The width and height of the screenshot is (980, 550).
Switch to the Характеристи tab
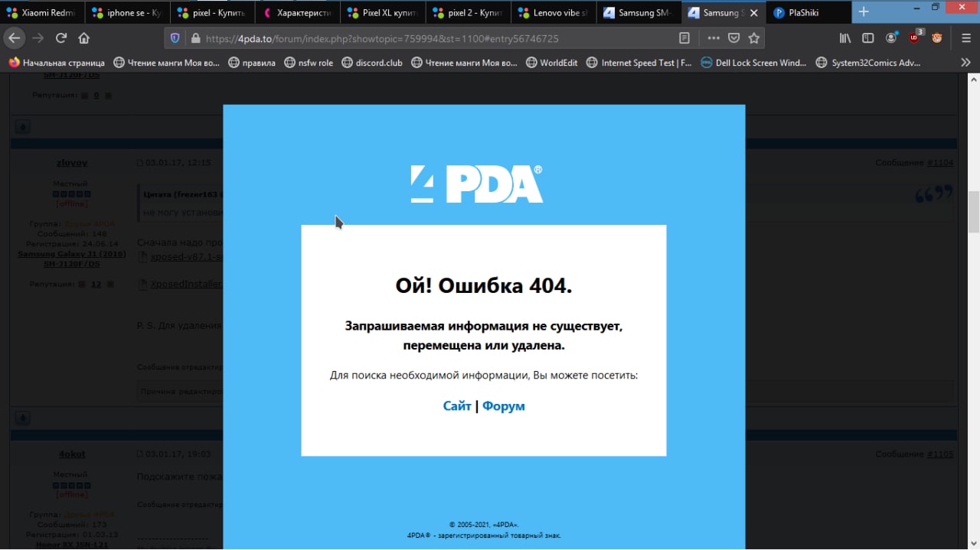pos(298,12)
